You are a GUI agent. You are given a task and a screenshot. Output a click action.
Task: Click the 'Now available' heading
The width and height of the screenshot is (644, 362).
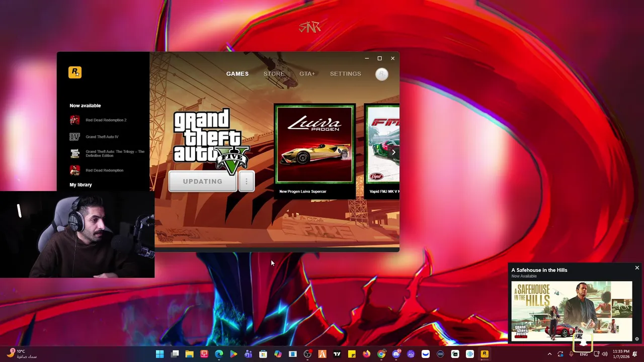tap(85, 106)
